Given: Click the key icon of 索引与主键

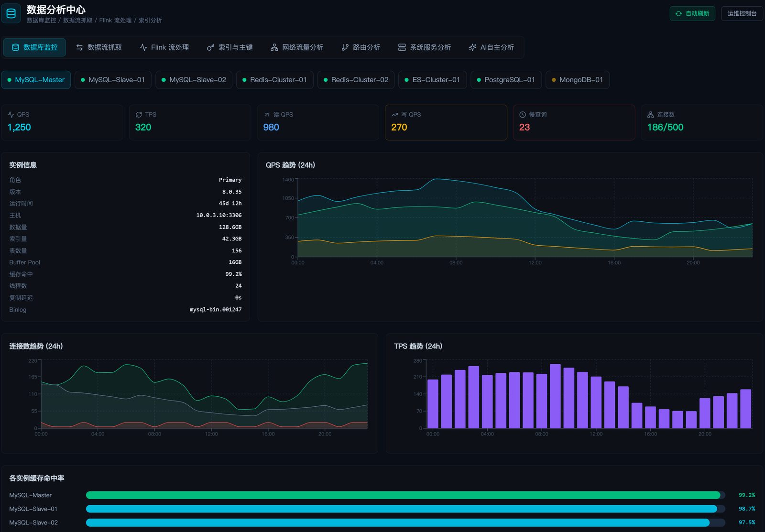Looking at the screenshot, I should click(210, 47).
